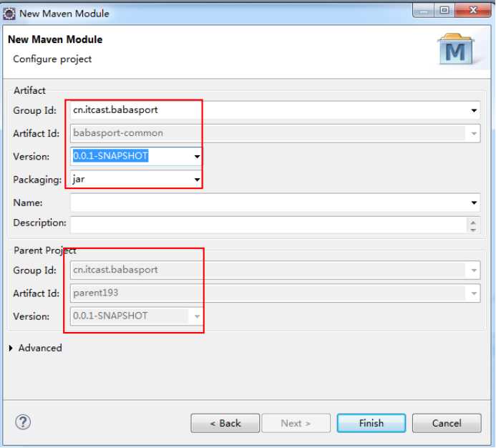Open the Name field dropdown arrow
The height and width of the screenshot is (448, 496).
click(x=474, y=203)
